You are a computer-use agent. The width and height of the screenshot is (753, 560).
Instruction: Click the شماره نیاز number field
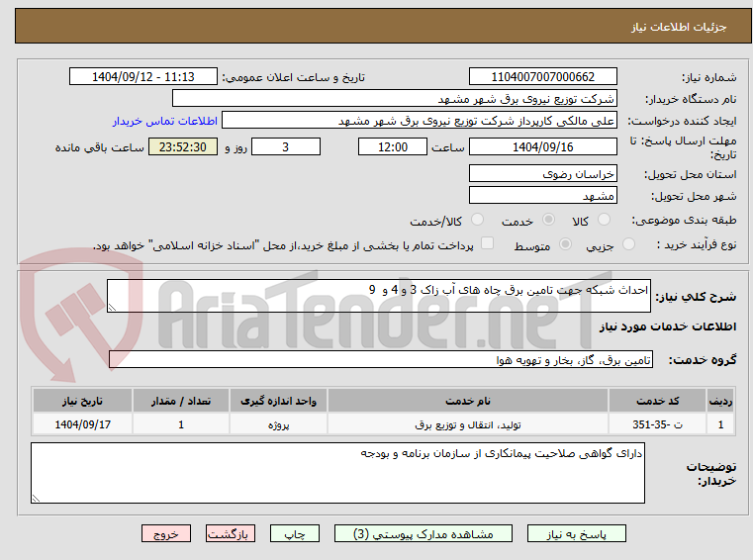(x=542, y=77)
